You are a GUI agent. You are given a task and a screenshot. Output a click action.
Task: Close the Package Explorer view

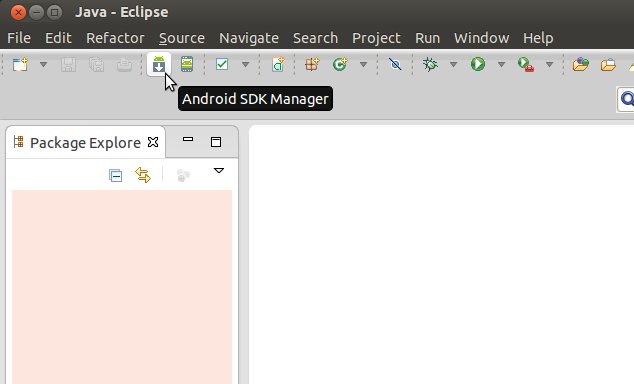(153, 142)
